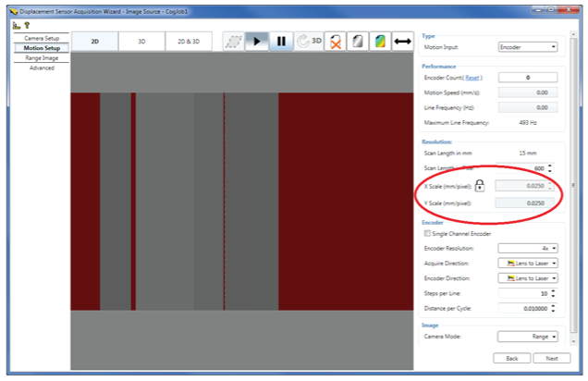Adjust the Scan Length pixel stepper arrows
The width and height of the screenshot is (588, 381).
550,168
